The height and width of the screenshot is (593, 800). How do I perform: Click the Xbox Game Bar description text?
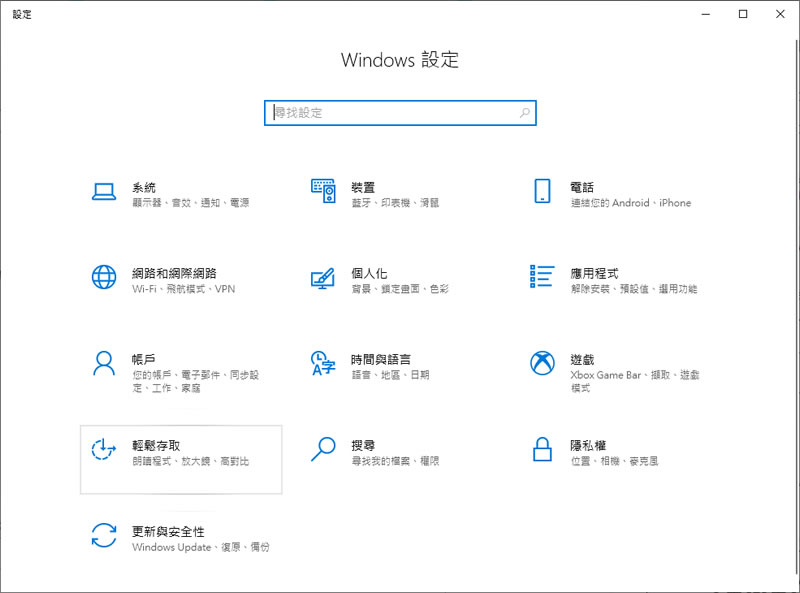click(635, 381)
